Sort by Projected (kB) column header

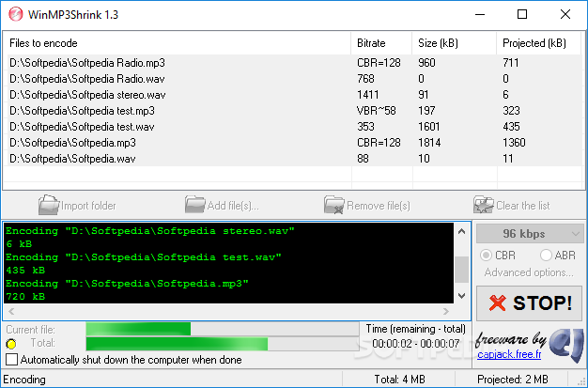[x=539, y=43]
